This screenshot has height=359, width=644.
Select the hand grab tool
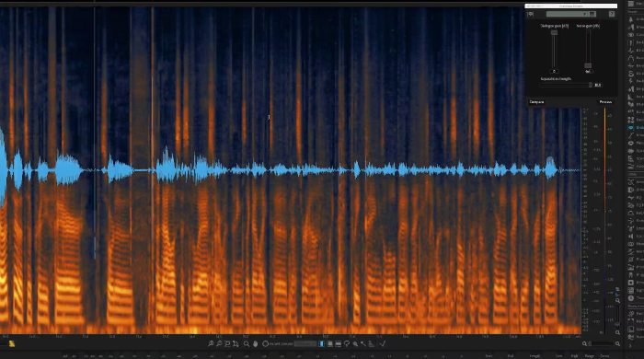(255, 343)
